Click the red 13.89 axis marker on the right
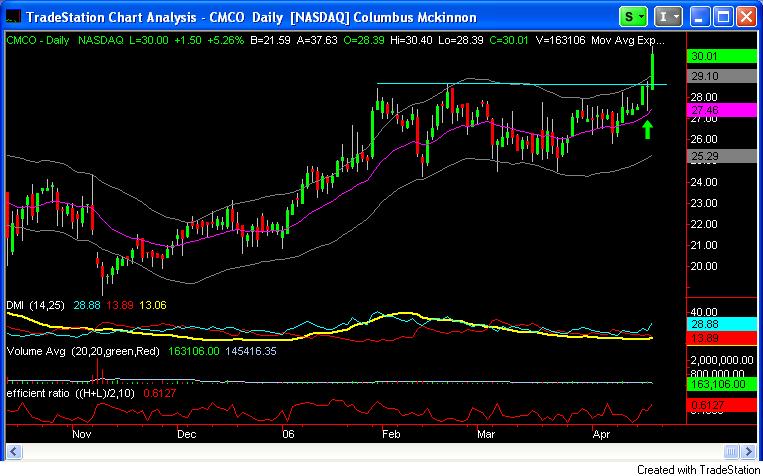Viewport: 763px width, 476px height. coord(724,338)
